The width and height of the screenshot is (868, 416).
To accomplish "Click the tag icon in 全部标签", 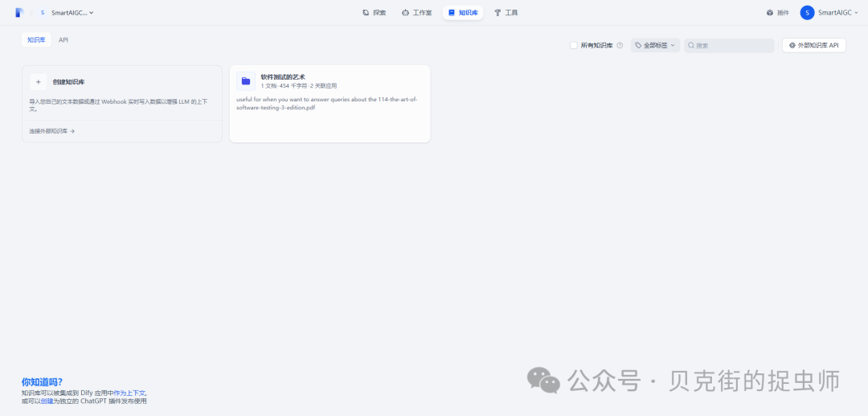I will click(638, 45).
